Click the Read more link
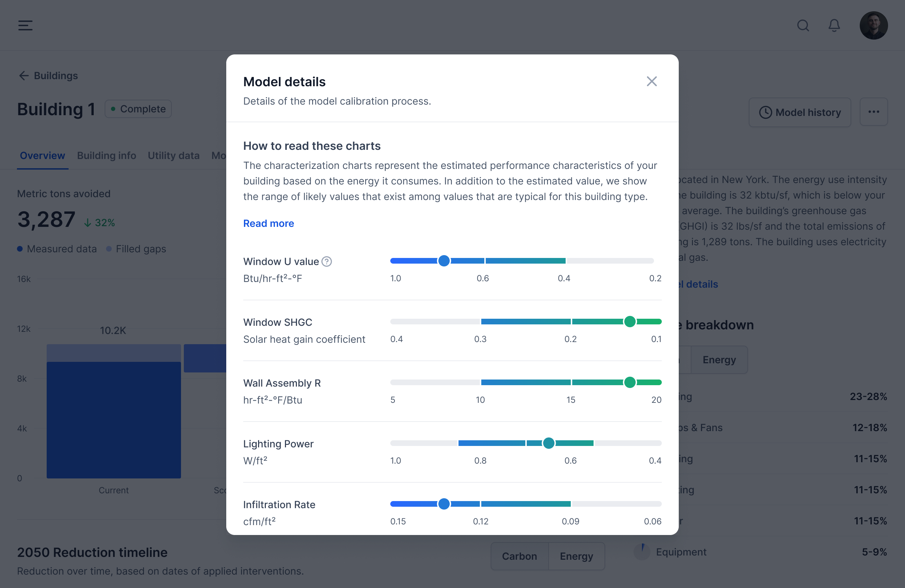This screenshot has height=588, width=905. tap(268, 223)
